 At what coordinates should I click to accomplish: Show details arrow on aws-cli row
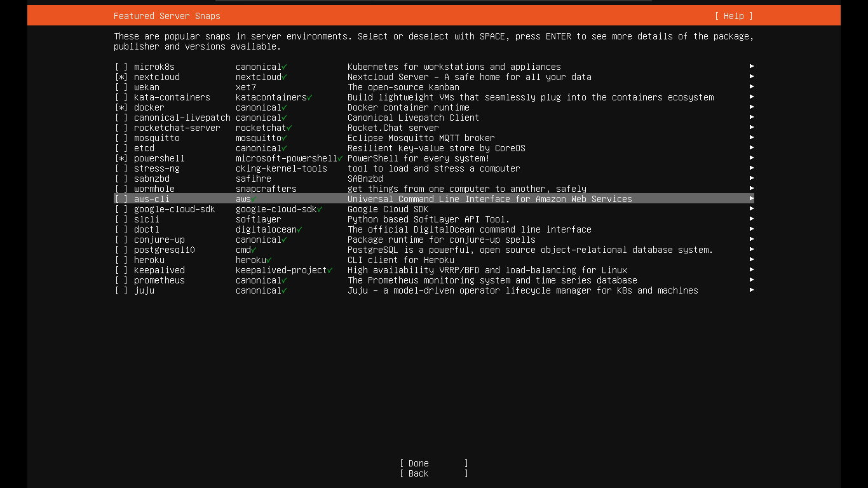pyautogui.click(x=752, y=198)
